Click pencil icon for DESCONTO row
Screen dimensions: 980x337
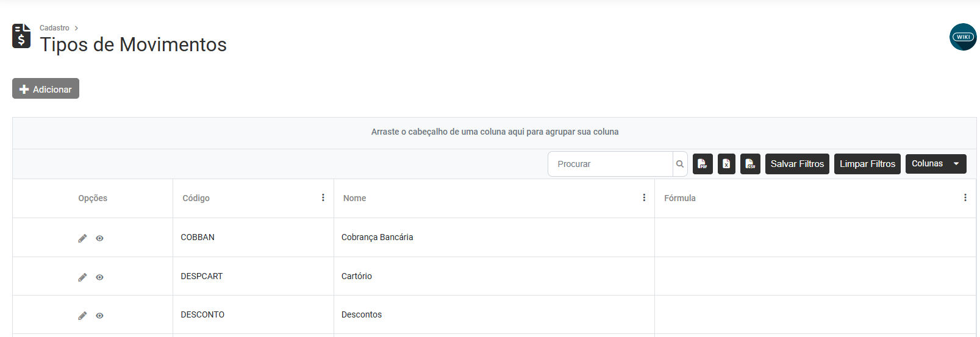[82, 316]
